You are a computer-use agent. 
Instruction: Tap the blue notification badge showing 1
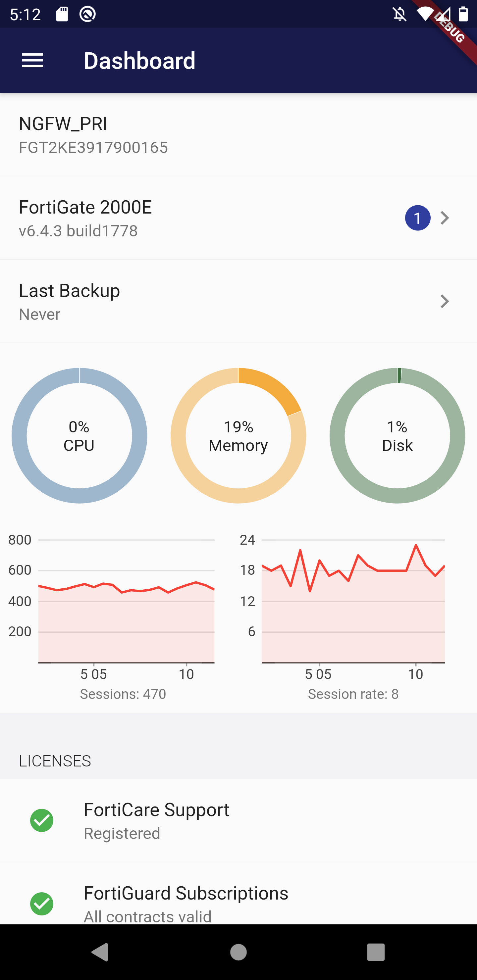tap(417, 218)
